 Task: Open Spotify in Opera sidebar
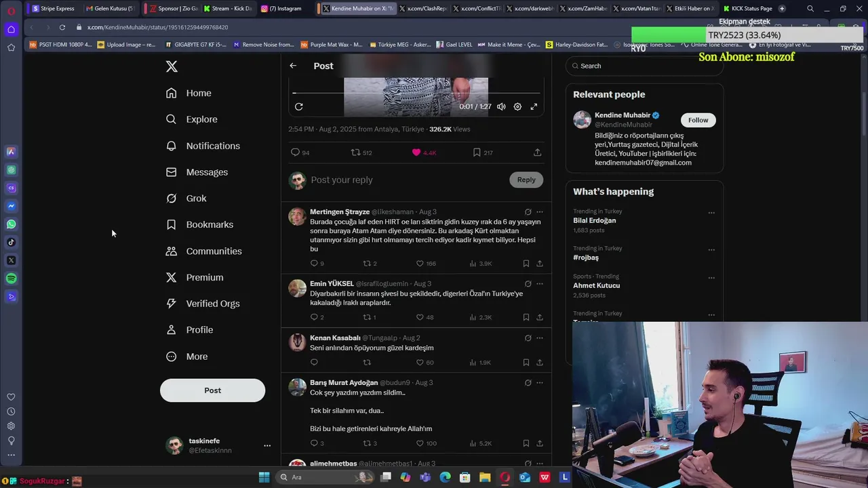(x=11, y=279)
